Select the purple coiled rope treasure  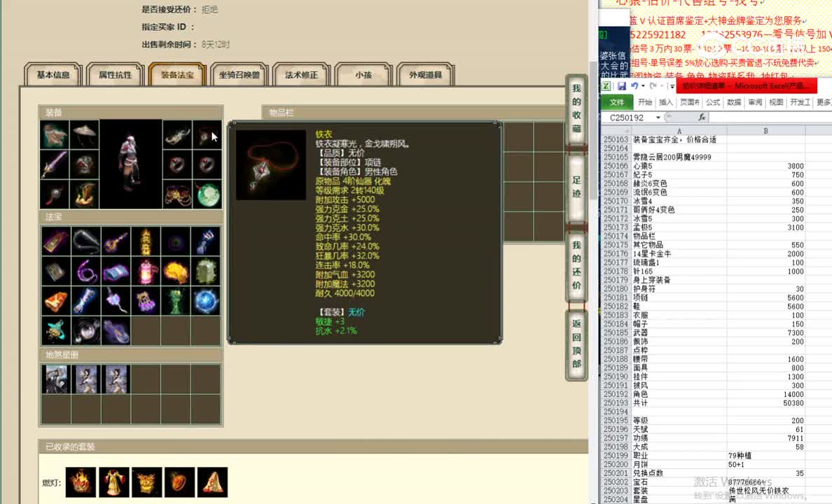[x=86, y=272]
